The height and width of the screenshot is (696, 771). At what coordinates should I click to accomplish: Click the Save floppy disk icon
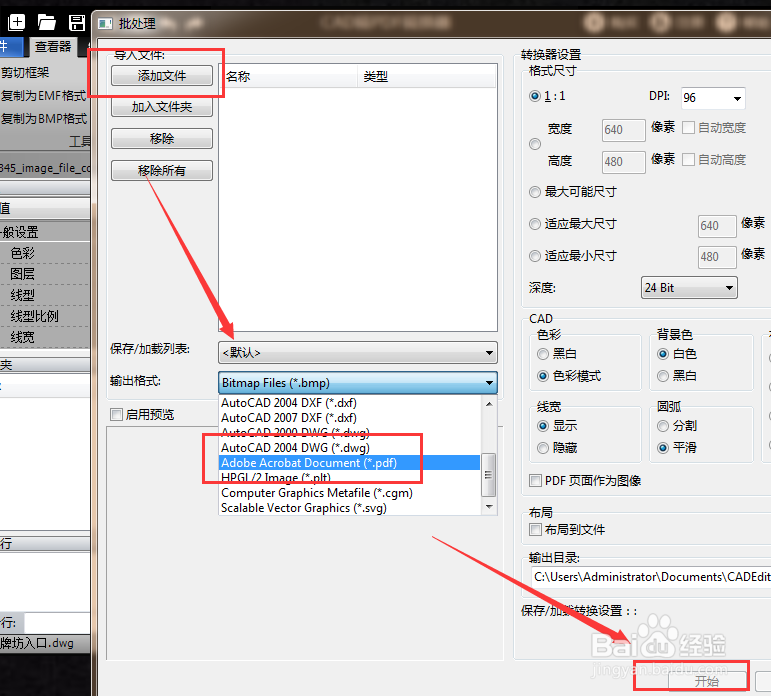(x=77, y=23)
